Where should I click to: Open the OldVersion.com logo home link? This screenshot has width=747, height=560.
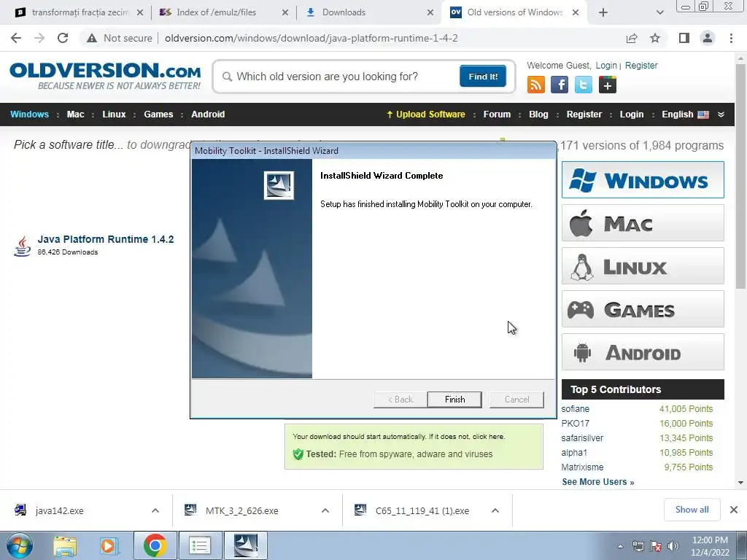coord(105,76)
